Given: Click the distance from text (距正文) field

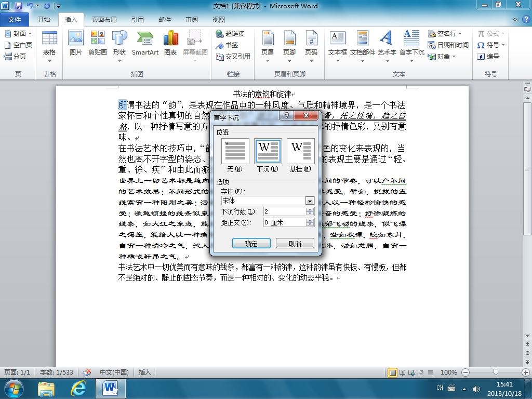Looking at the screenshot, I should click(x=285, y=222).
